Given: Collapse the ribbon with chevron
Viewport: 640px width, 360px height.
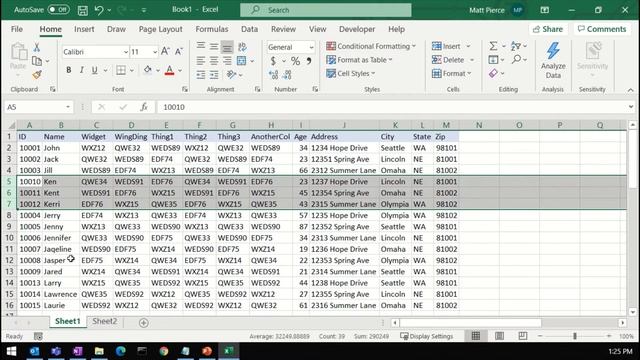Looking at the screenshot, I should [x=631, y=90].
